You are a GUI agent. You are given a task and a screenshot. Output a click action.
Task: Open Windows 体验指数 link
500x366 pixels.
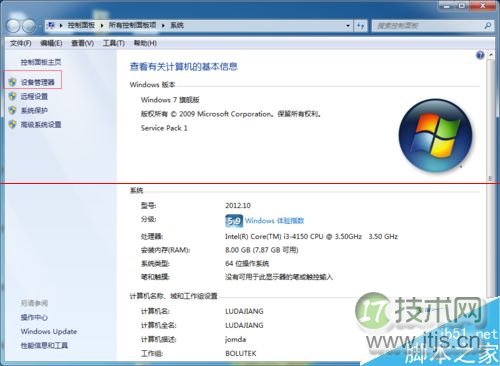(274, 221)
